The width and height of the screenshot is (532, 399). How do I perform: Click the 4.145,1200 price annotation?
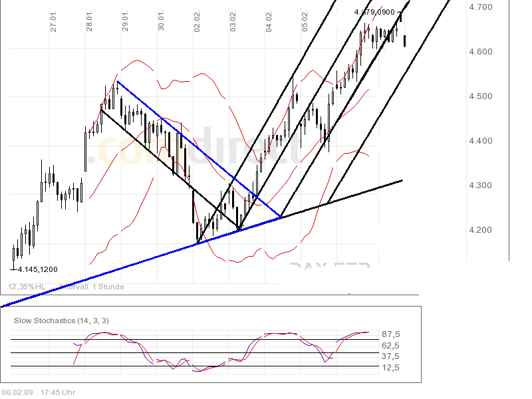point(37,269)
